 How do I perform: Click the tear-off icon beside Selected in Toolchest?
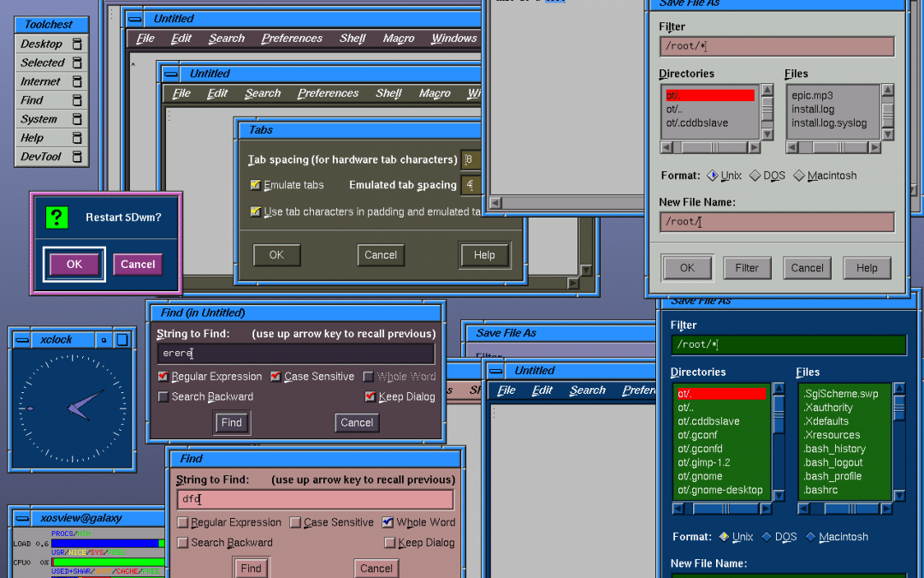pyautogui.click(x=77, y=63)
